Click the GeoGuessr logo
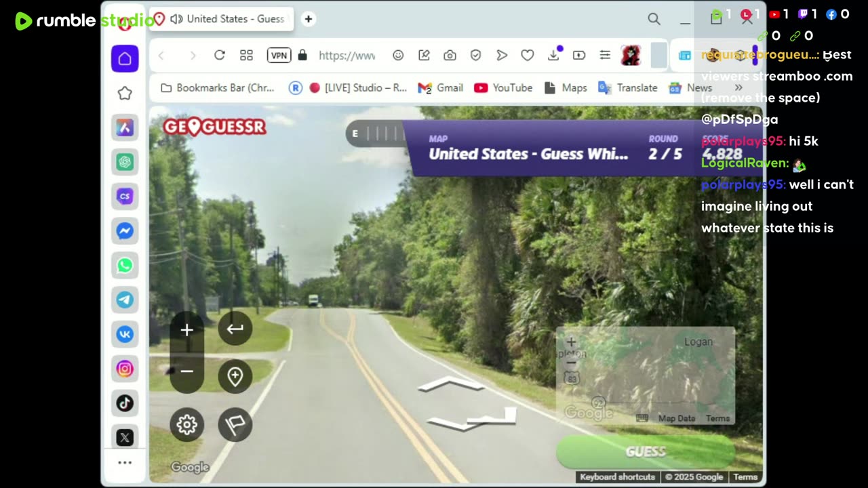This screenshot has height=488, width=868. [214, 127]
